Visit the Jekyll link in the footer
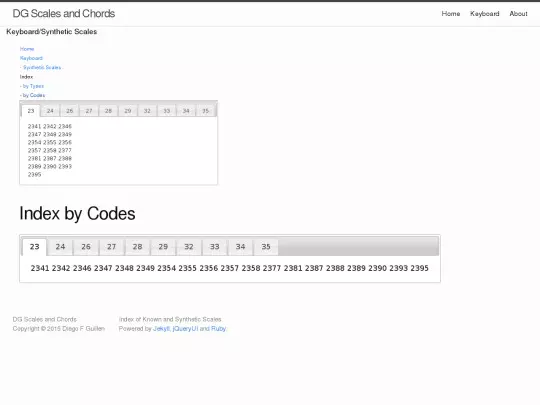 [162, 329]
